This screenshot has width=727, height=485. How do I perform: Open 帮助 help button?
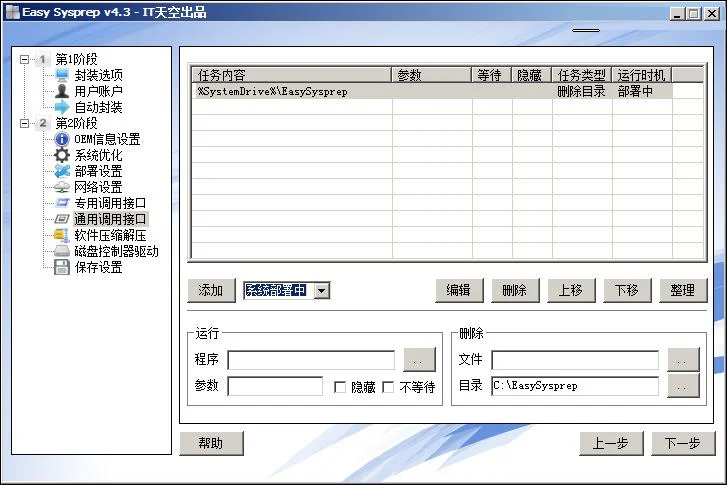pyautogui.click(x=211, y=443)
